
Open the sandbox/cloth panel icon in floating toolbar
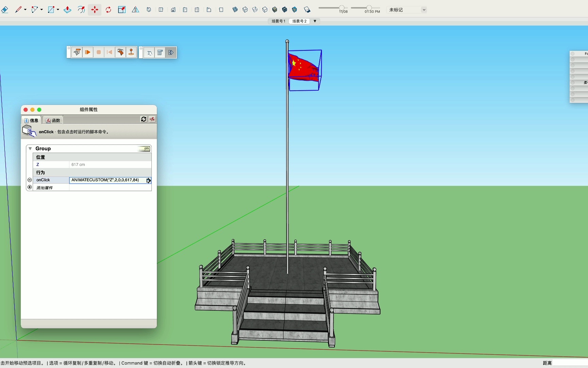[x=77, y=52]
